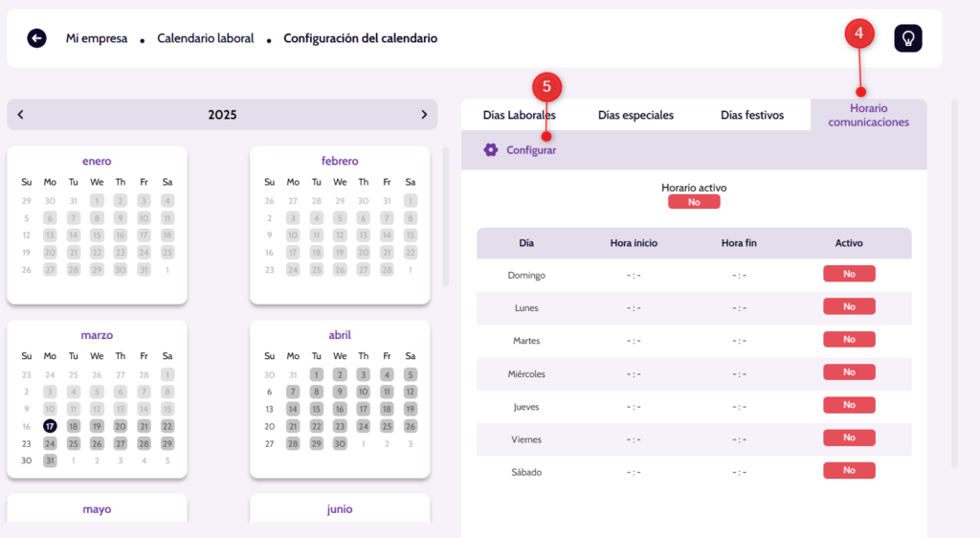Screen dimensions: 980x538
Task: Toggle Domingo active status
Action: 849,274
